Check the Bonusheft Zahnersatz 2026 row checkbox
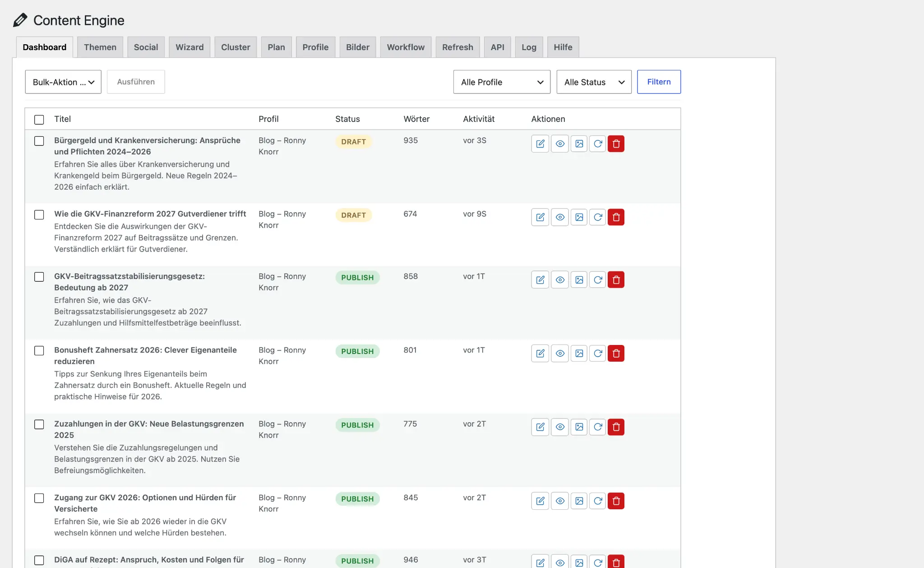The height and width of the screenshot is (568, 924). 39,351
